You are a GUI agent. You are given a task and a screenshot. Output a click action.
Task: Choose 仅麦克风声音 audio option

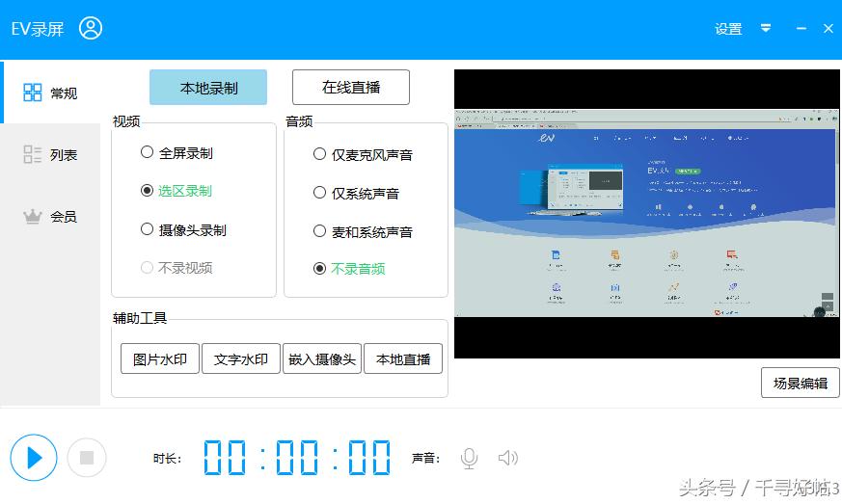click(x=363, y=154)
